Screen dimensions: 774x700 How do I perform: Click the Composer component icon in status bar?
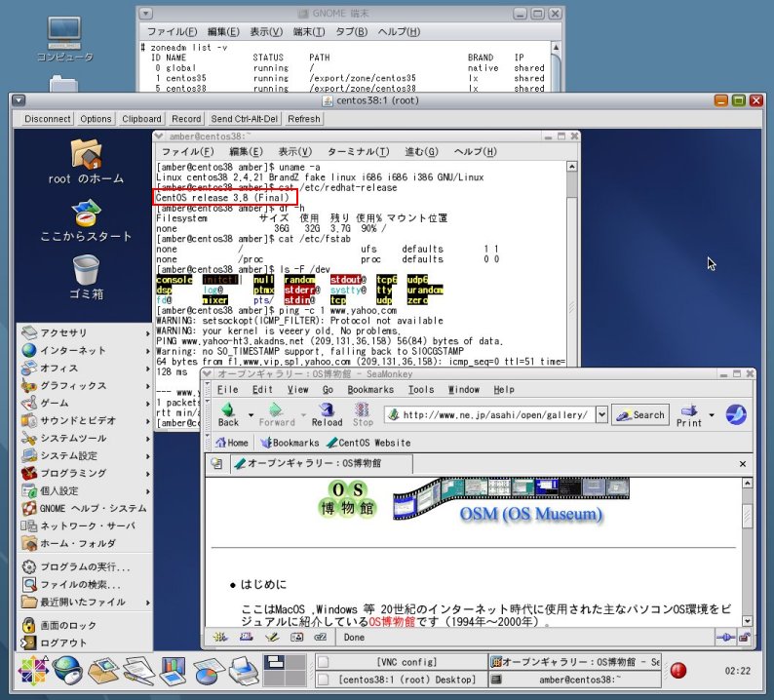tap(272, 638)
